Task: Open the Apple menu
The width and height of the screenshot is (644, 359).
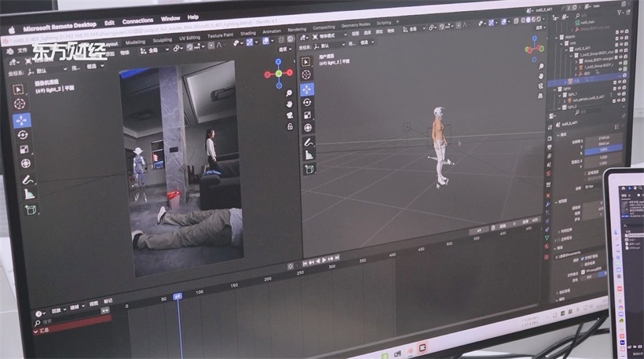Action: pos(12,30)
